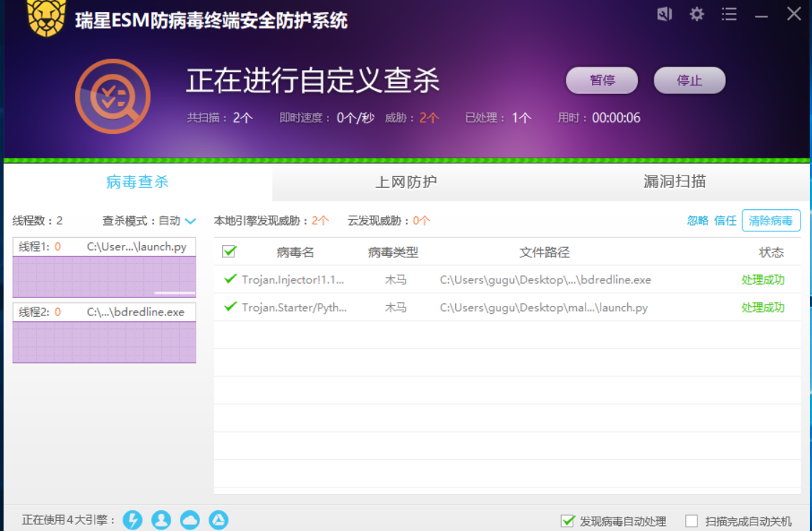Screen dimensions: 812x531
Task: Click the Trojan.Starter/Pyth... virus name
Action: pyautogui.click(x=294, y=307)
